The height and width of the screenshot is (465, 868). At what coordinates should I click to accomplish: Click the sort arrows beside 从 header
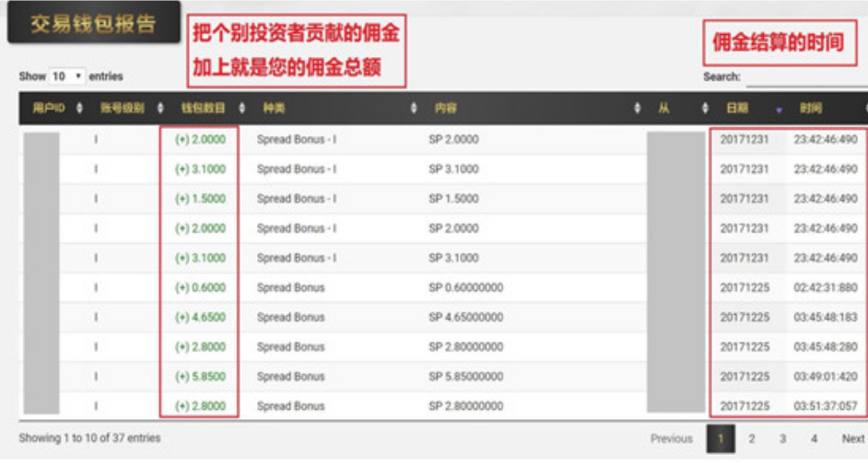tap(705, 109)
